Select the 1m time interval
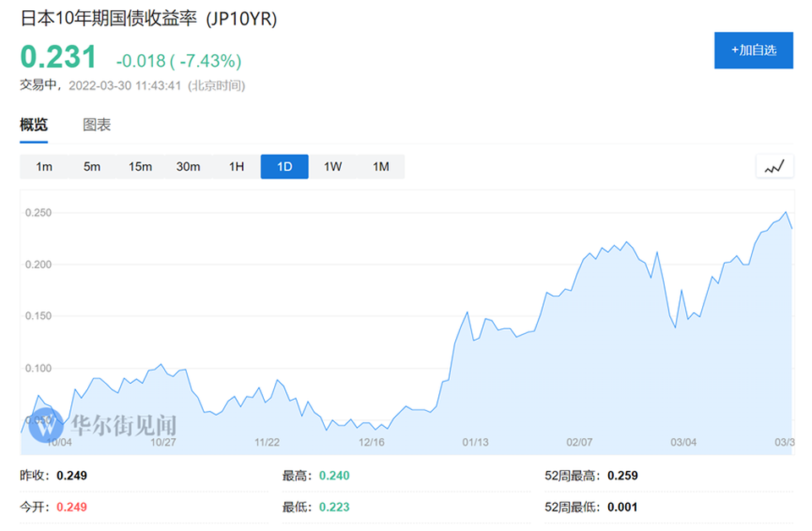This screenshot has height=531, width=812. click(x=44, y=167)
